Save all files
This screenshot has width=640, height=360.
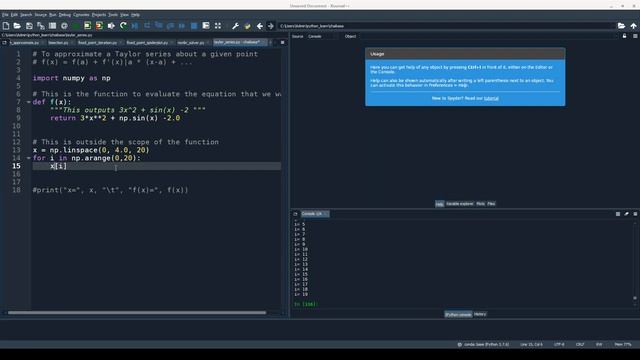(x=41, y=26)
